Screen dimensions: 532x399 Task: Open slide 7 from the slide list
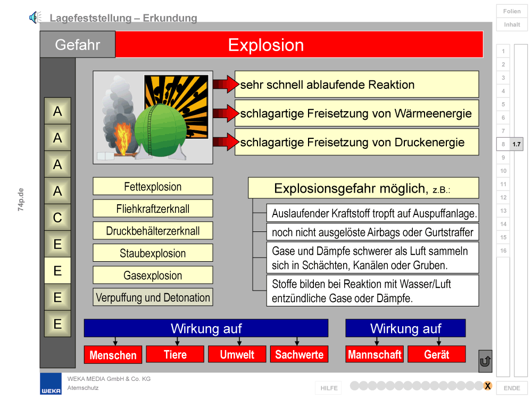coord(503,131)
